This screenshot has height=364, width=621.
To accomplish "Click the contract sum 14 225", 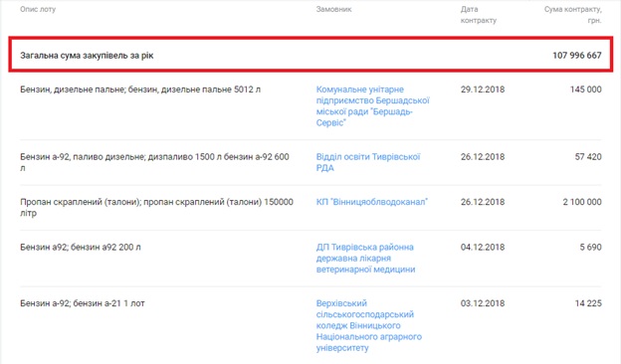I will tap(588, 303).
